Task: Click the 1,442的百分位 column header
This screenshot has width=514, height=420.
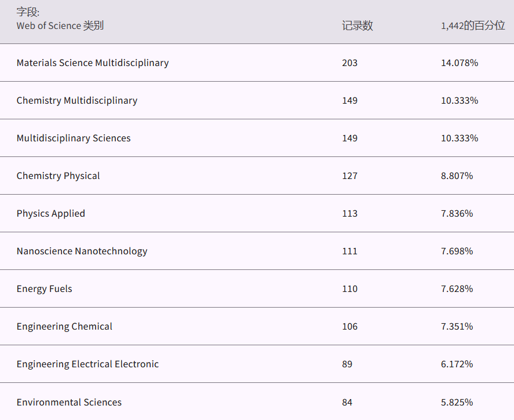Action: (472, 25)
